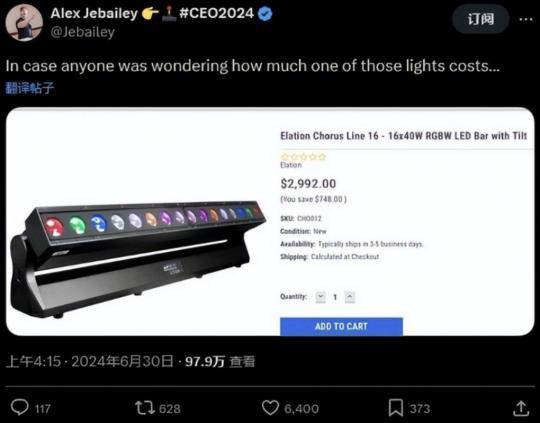Screen dimensions: 540x423
Task: Click the quantity value field
Action: [x=335, y=297]
